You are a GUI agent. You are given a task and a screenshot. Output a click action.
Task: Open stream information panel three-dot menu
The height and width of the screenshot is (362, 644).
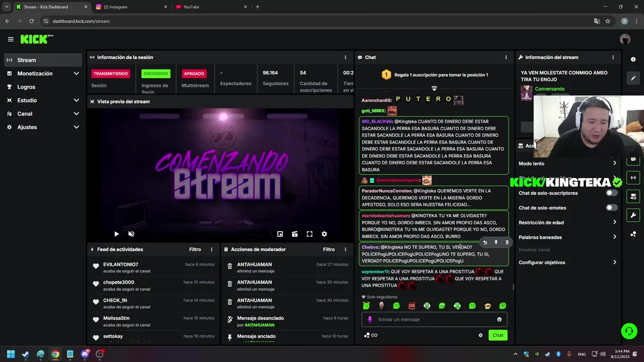(613, 57)
